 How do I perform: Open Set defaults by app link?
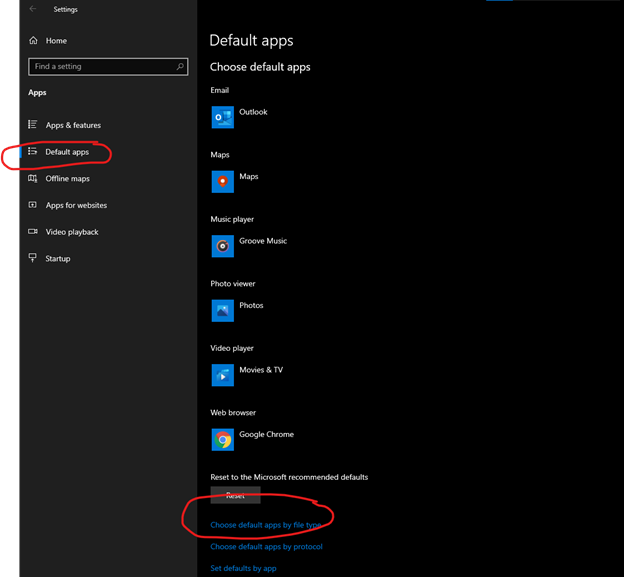point(243,568)
